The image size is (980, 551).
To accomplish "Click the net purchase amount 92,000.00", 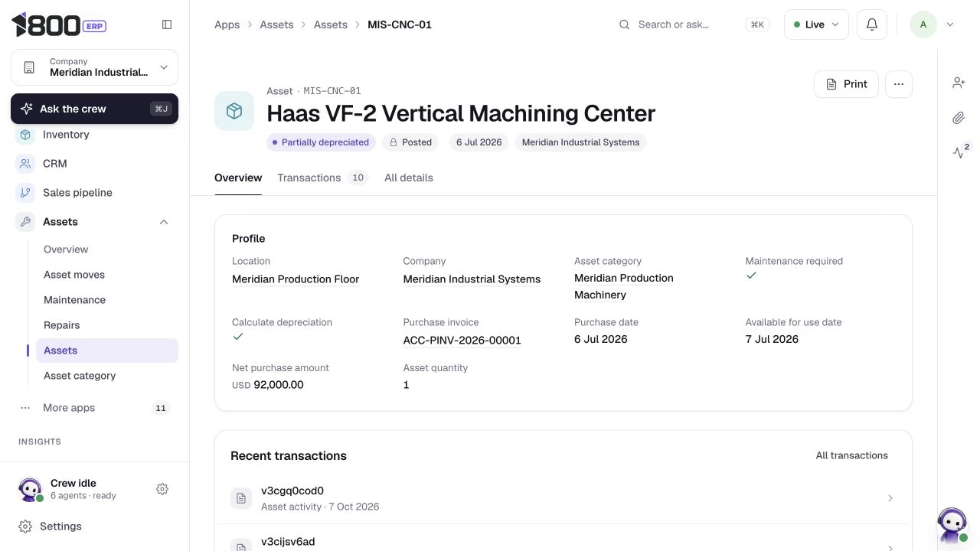I will tap(279, 385).
